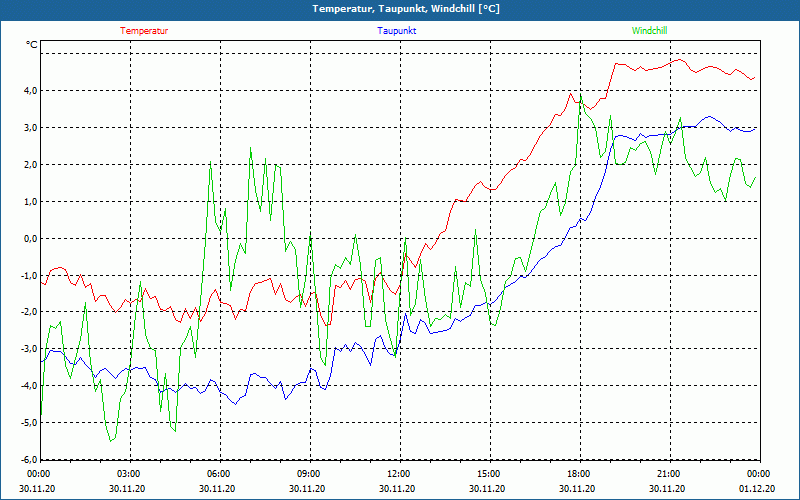Click the '09:00' time label

[307, 474]
